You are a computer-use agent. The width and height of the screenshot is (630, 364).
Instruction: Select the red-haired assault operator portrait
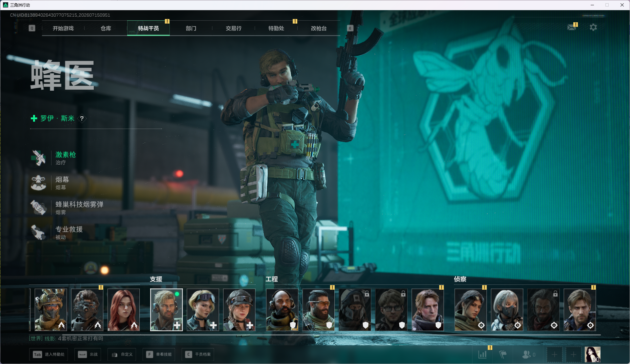[x=124, y=310]
